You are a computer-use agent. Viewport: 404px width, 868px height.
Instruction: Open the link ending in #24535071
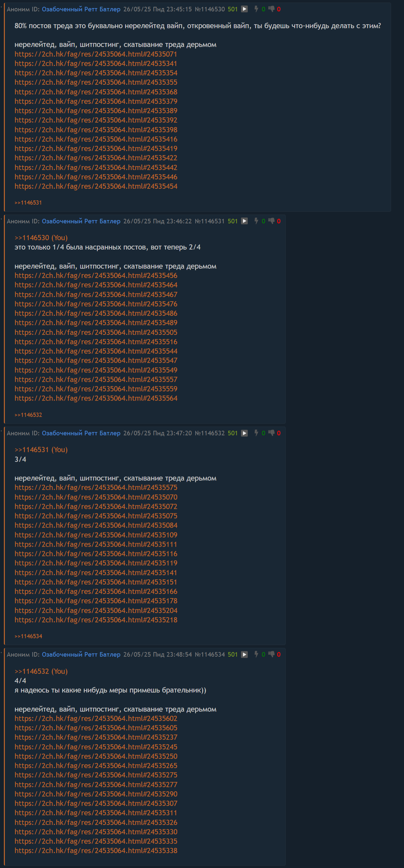point(96,54)
